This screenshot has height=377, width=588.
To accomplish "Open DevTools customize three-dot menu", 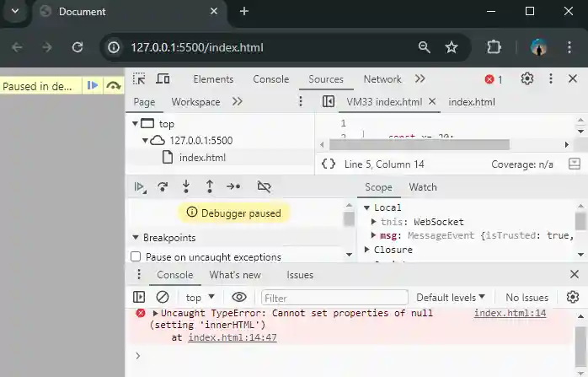I will click(x=550, y=78).
